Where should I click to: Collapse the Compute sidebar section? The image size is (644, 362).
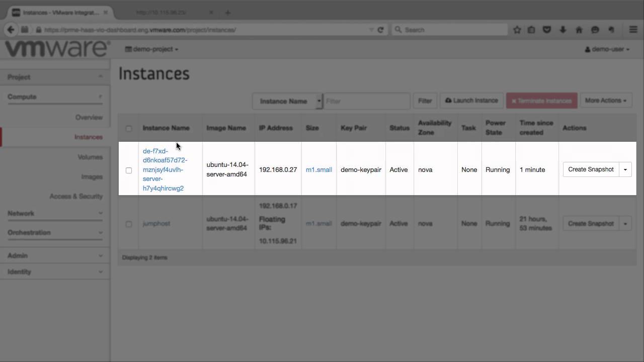coord(55,97)
